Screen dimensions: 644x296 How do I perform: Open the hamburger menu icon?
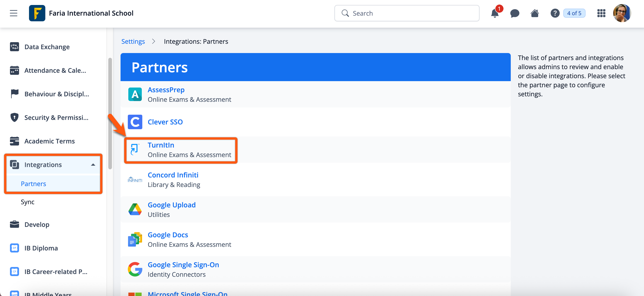[x=14, y=13]
